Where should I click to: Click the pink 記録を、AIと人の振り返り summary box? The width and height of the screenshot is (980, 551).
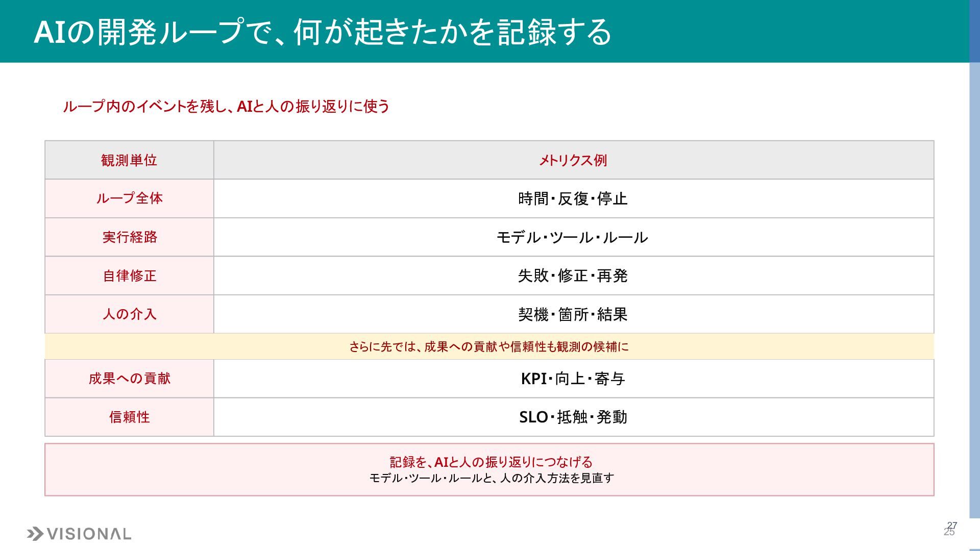(489, 469)
